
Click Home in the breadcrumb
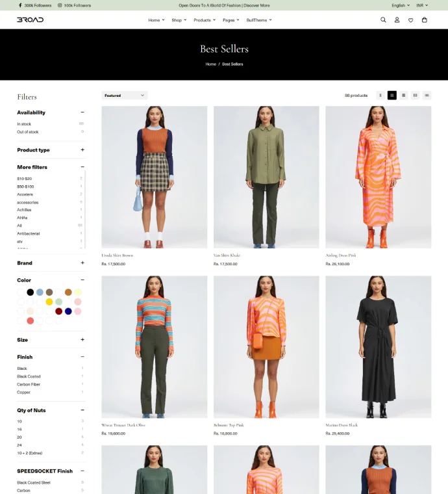tap(211, 64)
